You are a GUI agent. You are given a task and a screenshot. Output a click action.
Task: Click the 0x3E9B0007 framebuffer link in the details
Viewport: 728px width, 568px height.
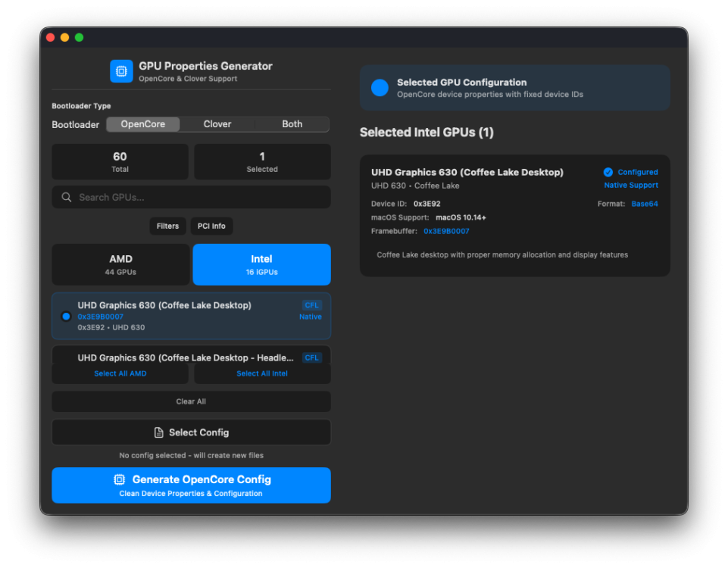446,231
